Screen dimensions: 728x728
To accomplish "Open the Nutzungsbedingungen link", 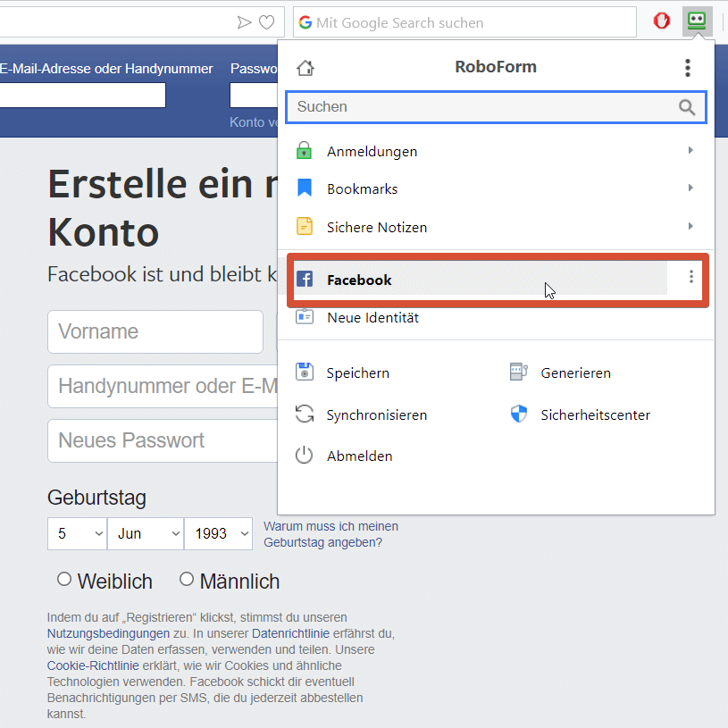I will 108,633.
